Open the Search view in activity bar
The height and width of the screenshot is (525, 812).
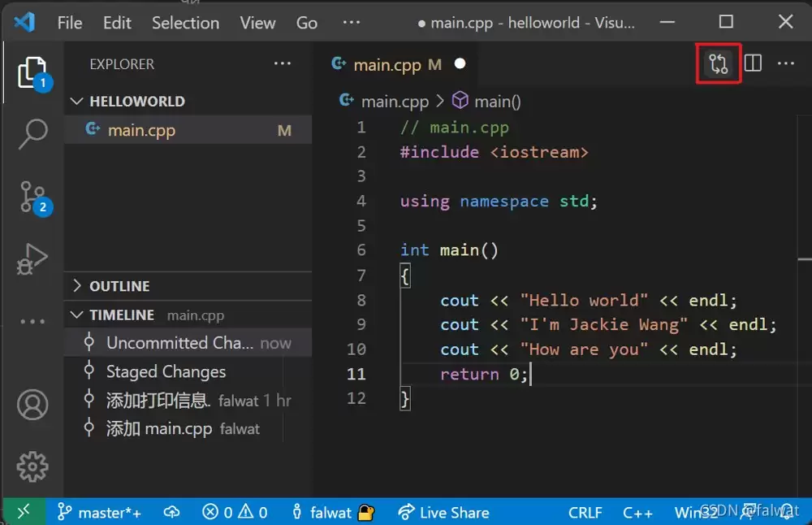click(32, 134)
